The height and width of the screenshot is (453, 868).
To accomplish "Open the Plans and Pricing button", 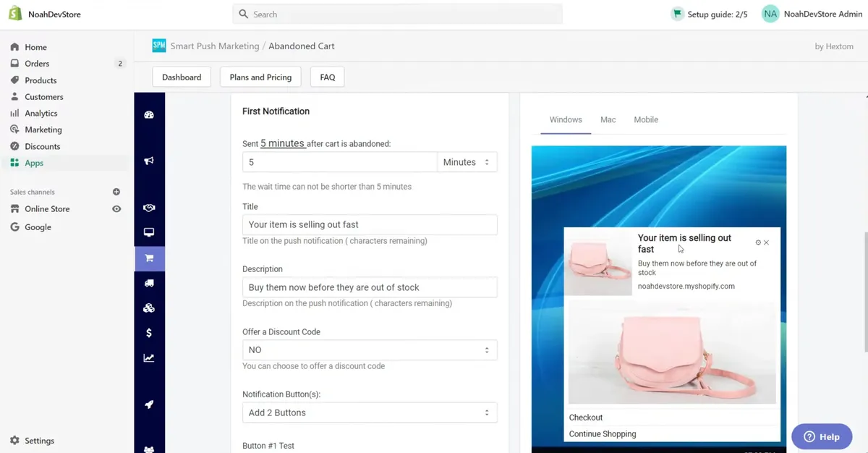I will coord(260,77).
